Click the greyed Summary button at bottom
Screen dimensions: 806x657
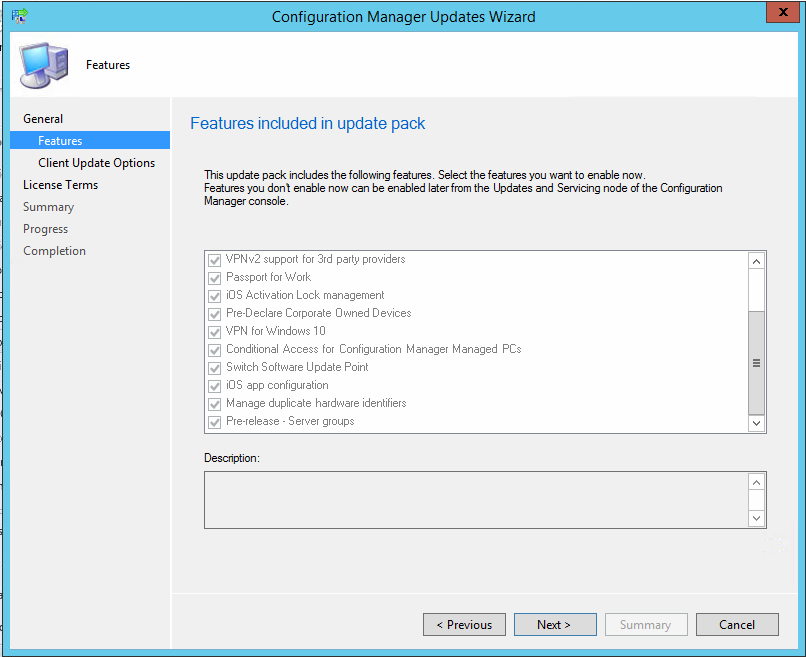click(646, 624)
